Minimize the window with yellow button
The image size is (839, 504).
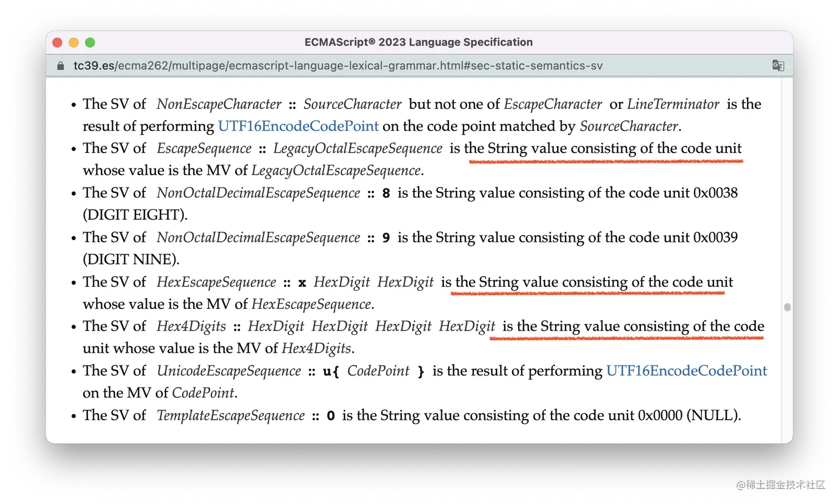tap(74, 42)
